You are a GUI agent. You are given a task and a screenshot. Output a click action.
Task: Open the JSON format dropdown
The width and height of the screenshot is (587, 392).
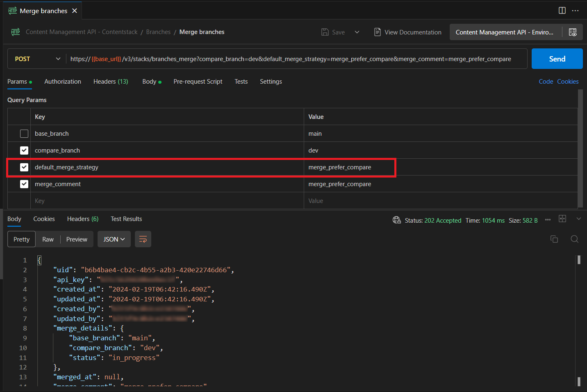pyautogui.click(x=114, y=239)
